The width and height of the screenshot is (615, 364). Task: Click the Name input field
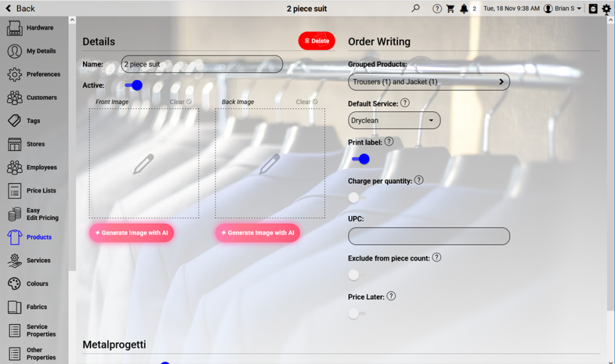(x=202, y=64)
